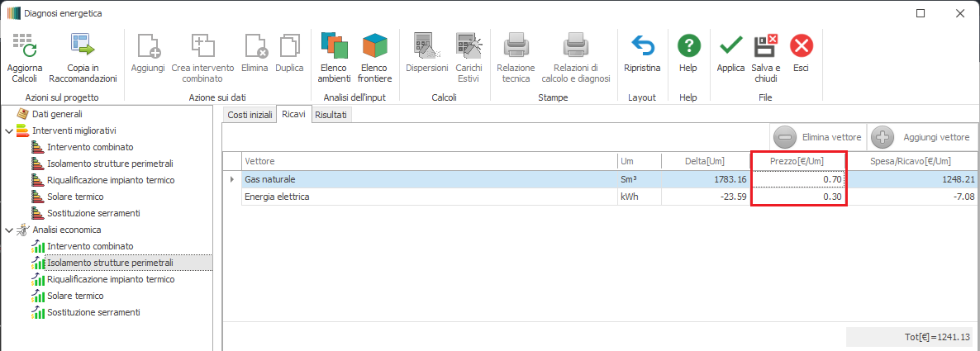Click Applica green checkmark
980x351 pixels.
pyautogui.click(x=730, y=46)
